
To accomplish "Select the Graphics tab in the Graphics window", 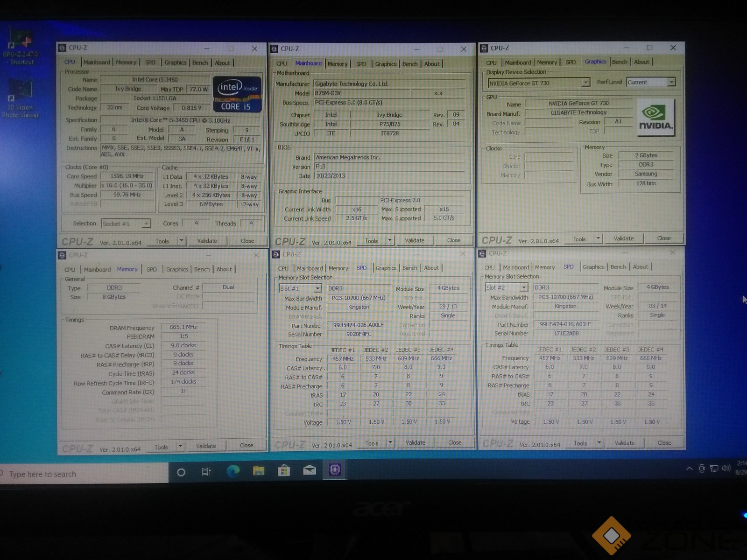I will click(595, 62).
